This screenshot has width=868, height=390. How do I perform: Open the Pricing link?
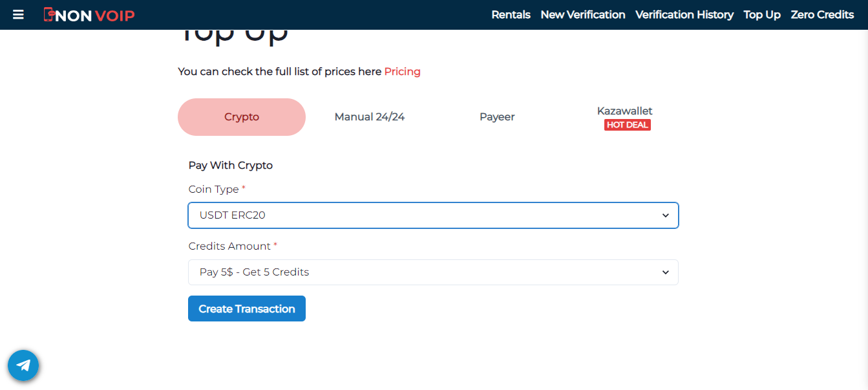coord(402,71)
